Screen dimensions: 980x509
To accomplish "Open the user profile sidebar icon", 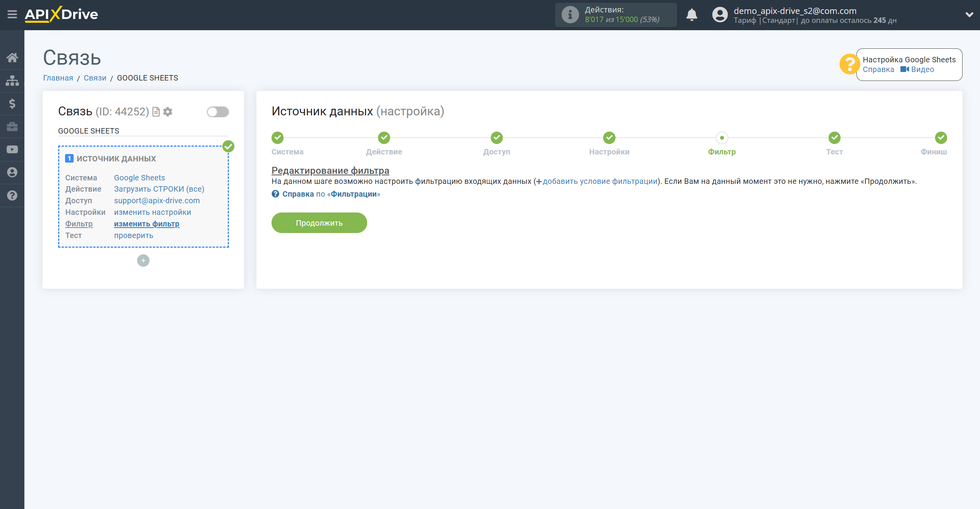I will point(12,172).
